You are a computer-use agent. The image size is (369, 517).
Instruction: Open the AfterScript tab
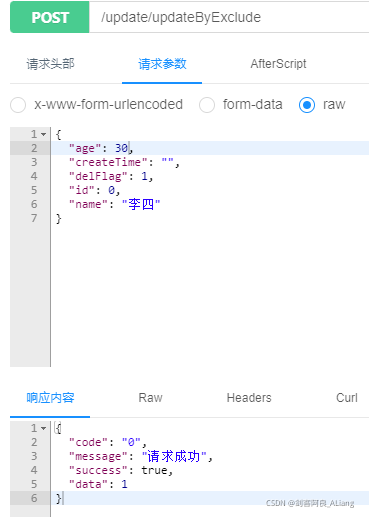pos(278,64)
